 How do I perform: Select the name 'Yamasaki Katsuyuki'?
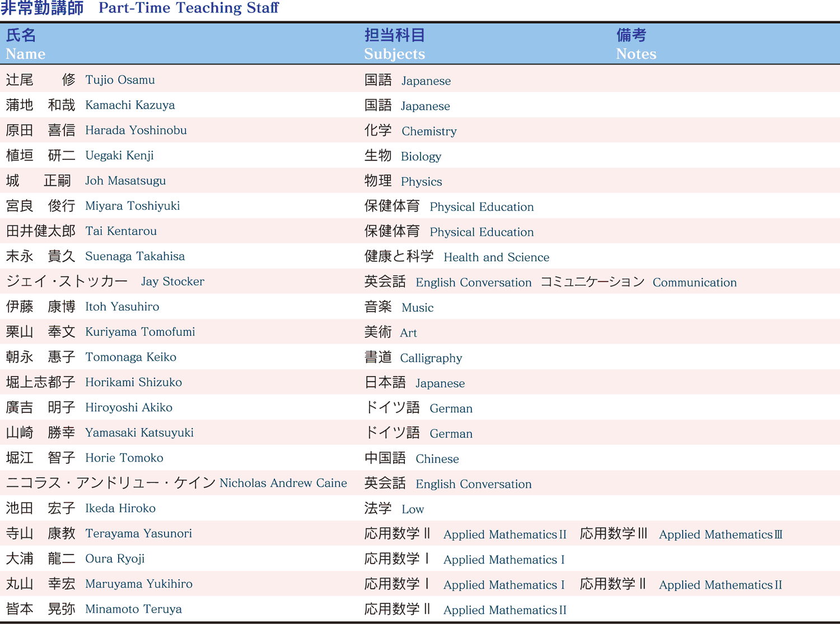[x=139, y=432]
